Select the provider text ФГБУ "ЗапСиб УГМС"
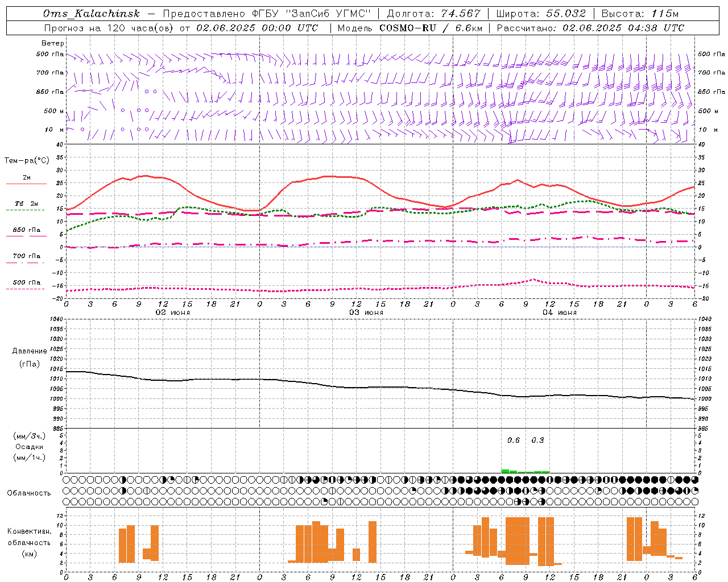Viewport: 728px width, 582px height. tap(312, 14)
